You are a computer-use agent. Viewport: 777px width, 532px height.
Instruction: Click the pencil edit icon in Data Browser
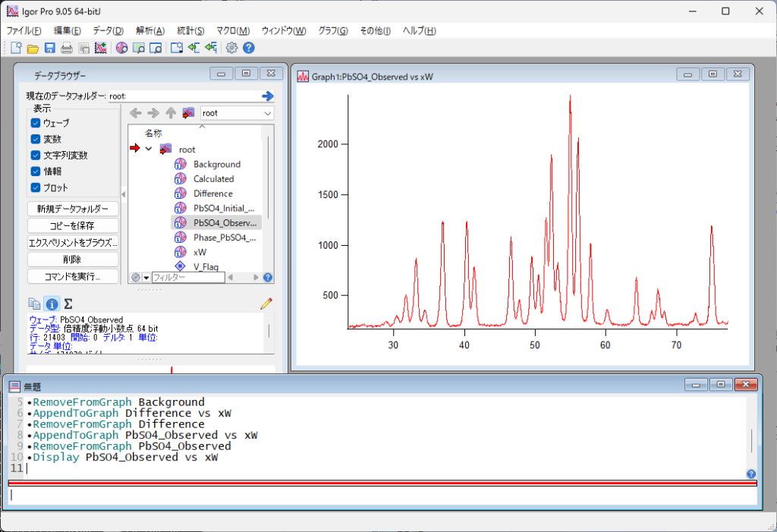(x=266, y=304)
